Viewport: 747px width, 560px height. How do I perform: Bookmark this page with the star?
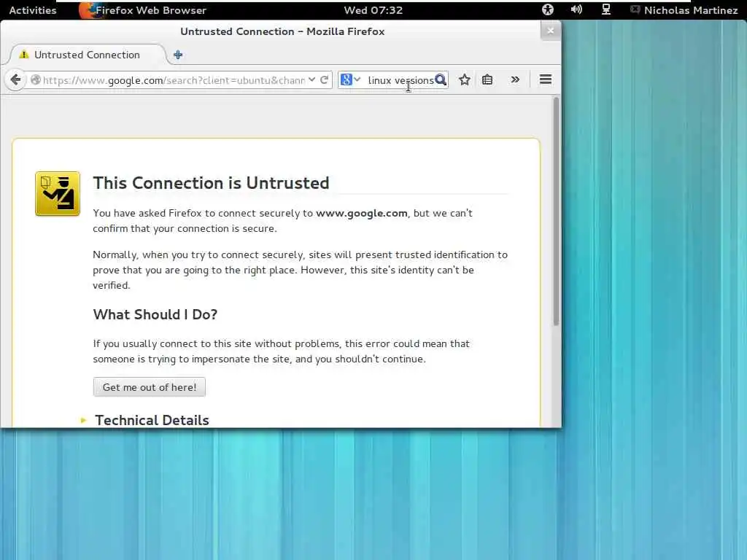[x=465, y=79]
